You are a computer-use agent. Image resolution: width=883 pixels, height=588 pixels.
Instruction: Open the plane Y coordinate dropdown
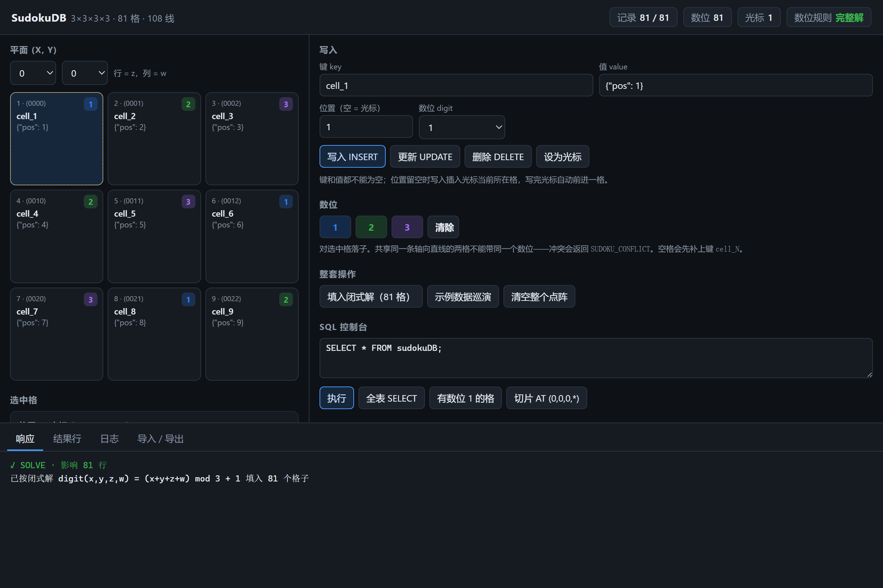click(x=85, y=73)
